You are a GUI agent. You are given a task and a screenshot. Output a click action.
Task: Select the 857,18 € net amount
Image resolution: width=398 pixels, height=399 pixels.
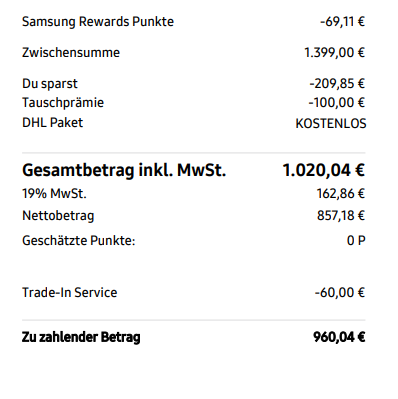pos(341,216)
